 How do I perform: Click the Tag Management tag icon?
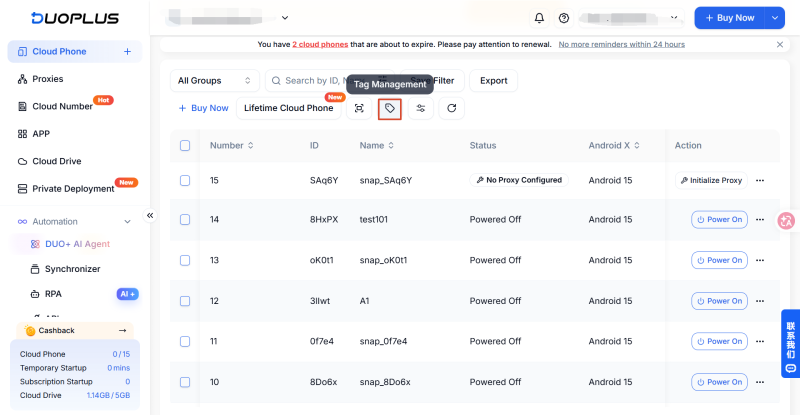(390, 108)
